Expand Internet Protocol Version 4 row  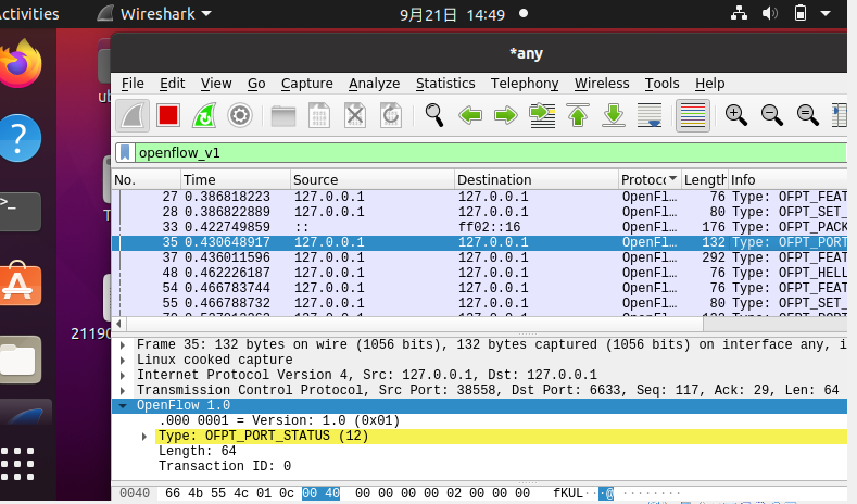pos(123,375)
